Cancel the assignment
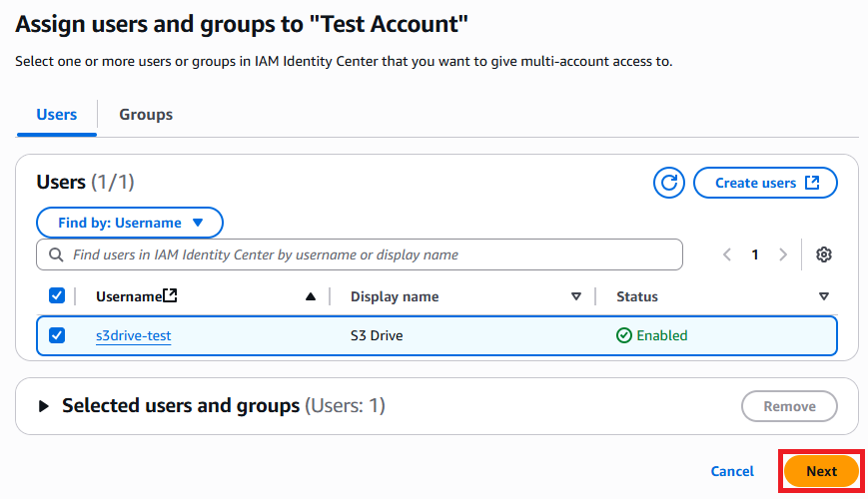The image size is (868, 499). (732, 471)
